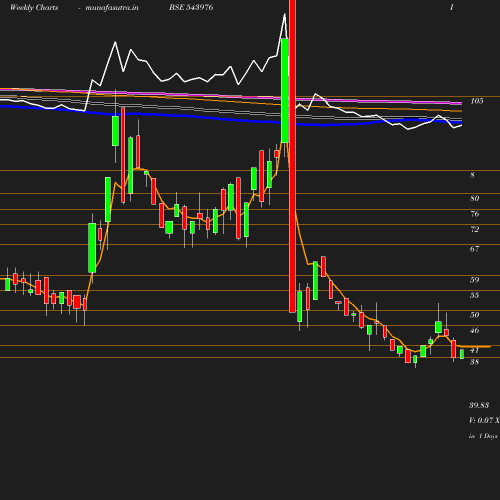This screenshot has height=500, width=500.
Task: Click the 38 price axis label
Action: click(475, 362)
